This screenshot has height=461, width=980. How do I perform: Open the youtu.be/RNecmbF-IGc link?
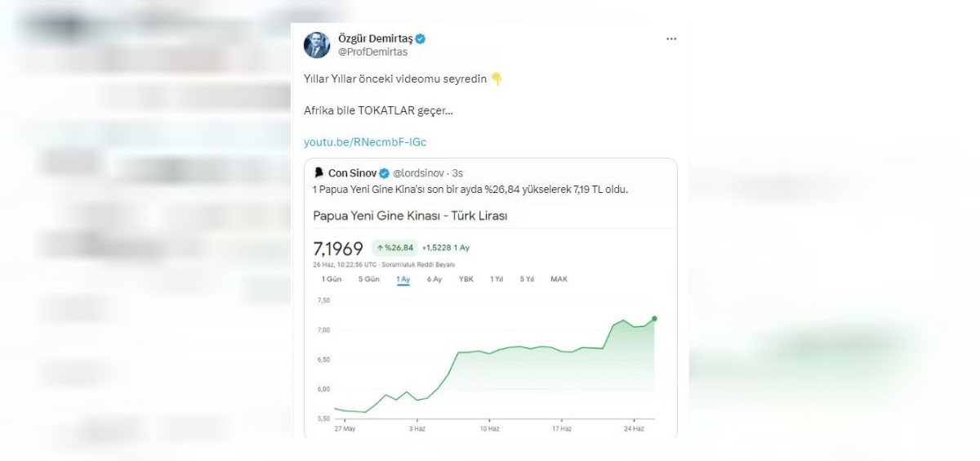pos(365,142)
